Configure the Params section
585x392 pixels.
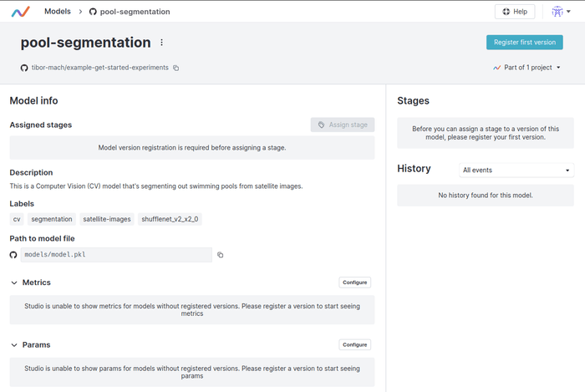click(354, 344)
